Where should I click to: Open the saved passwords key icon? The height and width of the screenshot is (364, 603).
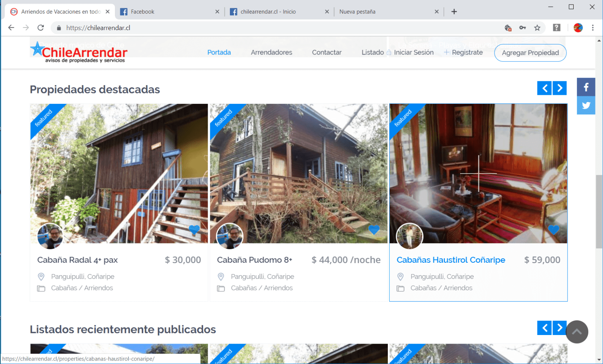click(522, 28)
